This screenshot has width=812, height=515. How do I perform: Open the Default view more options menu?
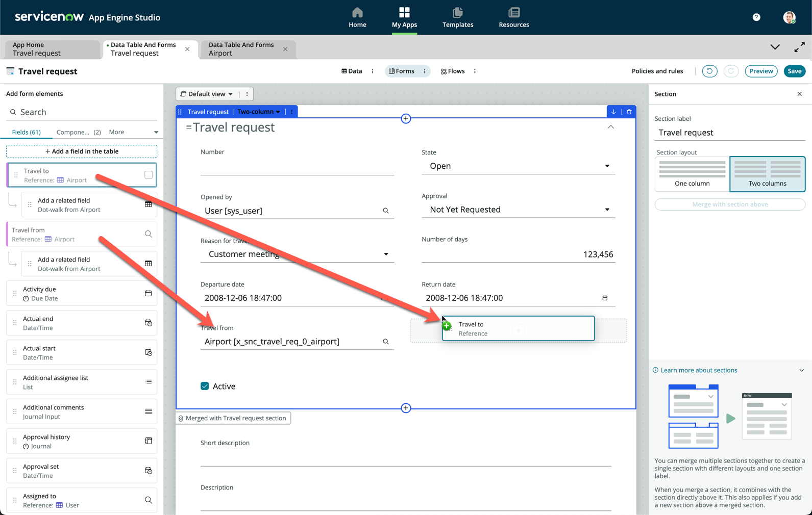tap(247, 94)
